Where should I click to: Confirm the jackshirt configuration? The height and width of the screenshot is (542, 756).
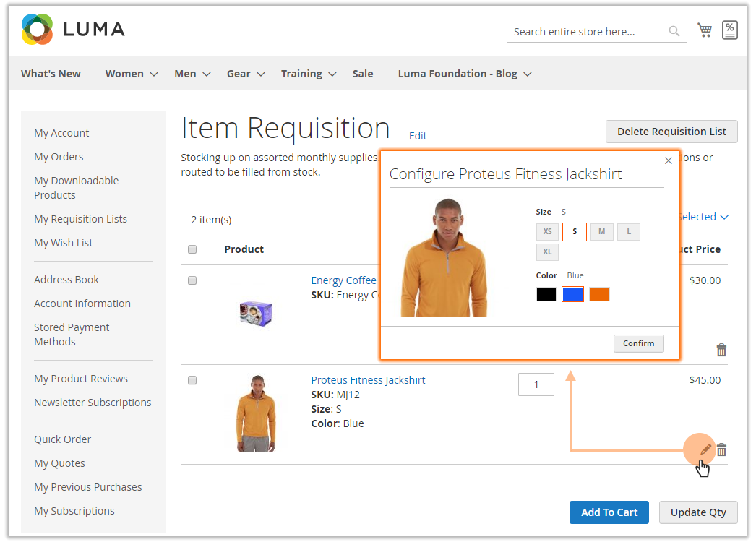(x=638, y=343)
